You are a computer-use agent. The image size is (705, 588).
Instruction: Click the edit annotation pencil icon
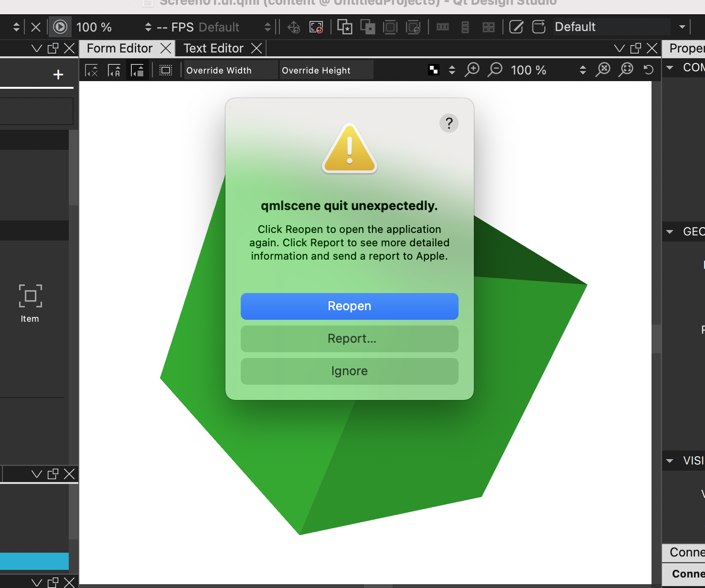point(516,27)
